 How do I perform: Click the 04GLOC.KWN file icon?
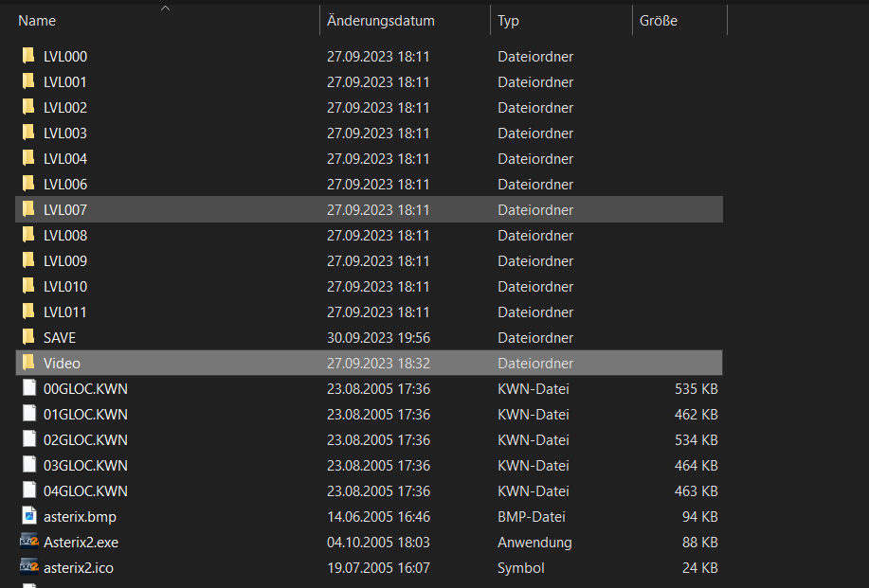29,490
